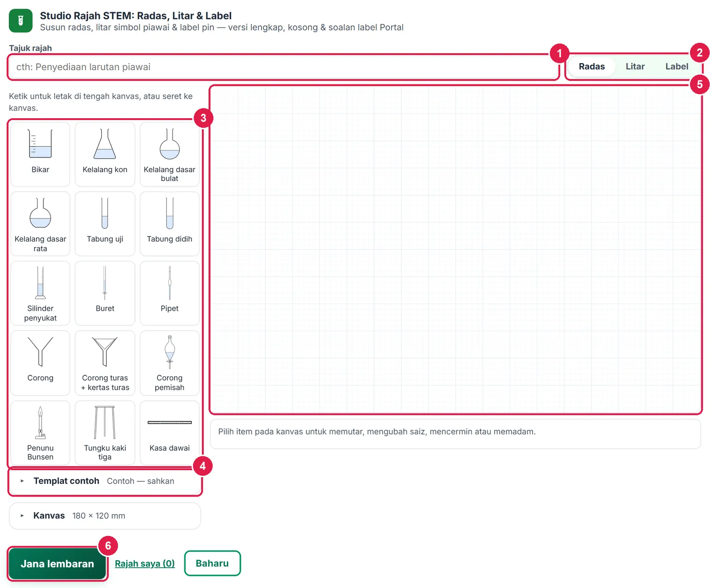
Task: Place a Buret on the canvas
Action: click(x=105, y=293)
